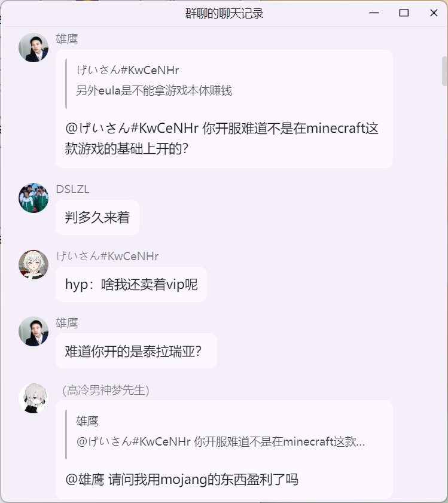Click the message bubble 判多久来着
448x503 pixels.
pos(97,217)
